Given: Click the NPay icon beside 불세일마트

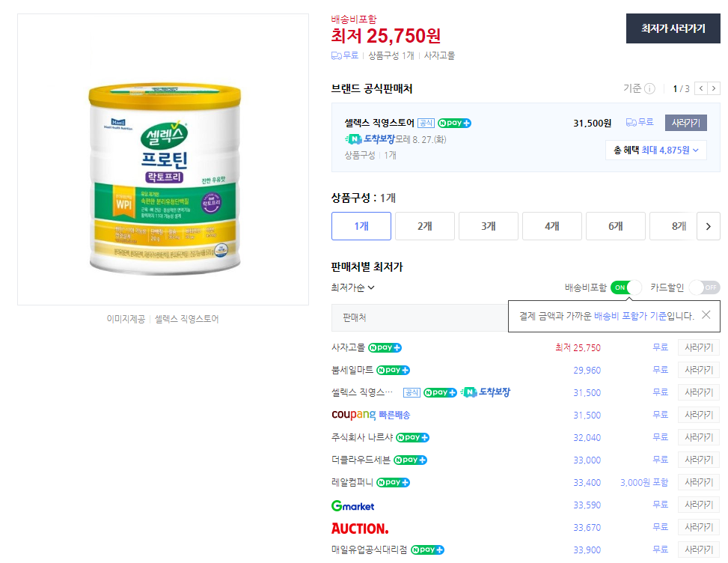Looking at the screenshot, I should 394,369.
